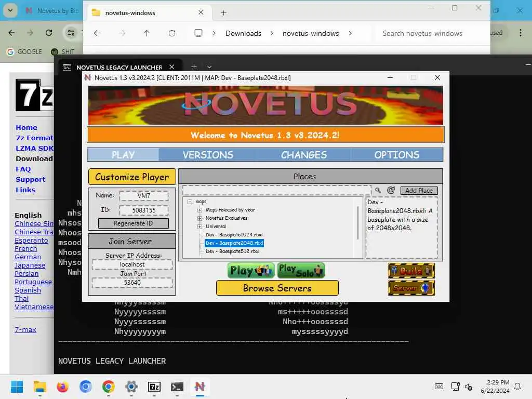The height and width of the screenshot is (399, 532).
Task: Open Google Chrome from the taskbar
Action: coord(108,387)
